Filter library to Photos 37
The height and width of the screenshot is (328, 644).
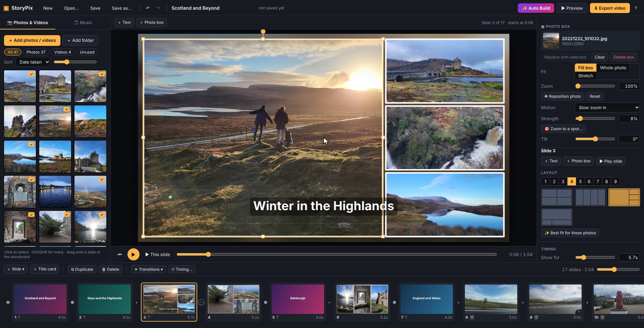[x=36, y=52]
